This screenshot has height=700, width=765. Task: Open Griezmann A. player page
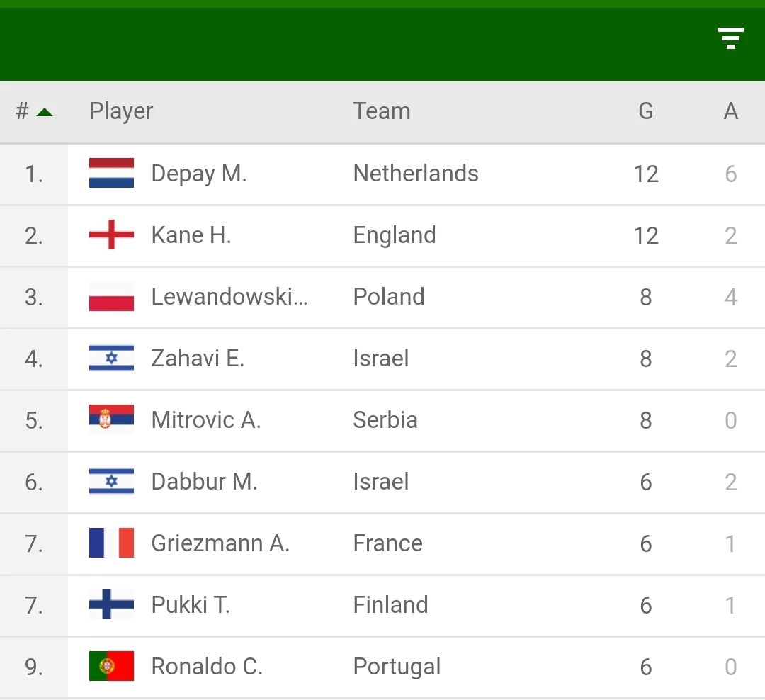click(220, 543)
